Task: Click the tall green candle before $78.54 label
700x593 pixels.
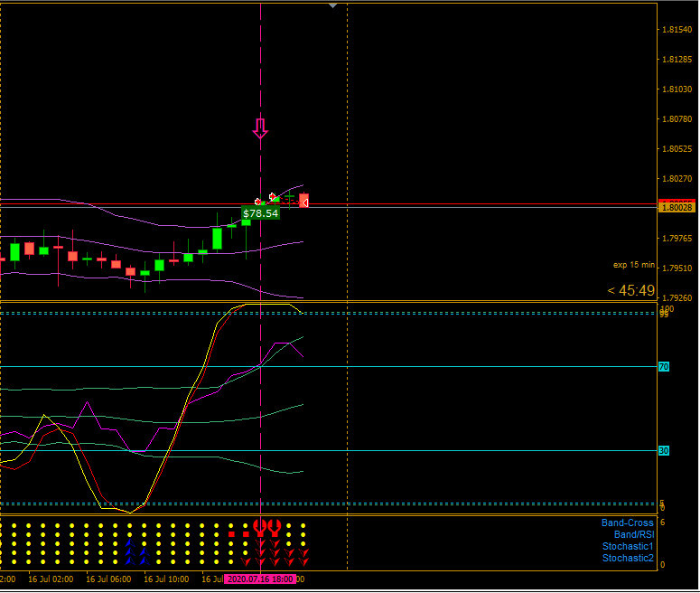Action: pos(217,238)
